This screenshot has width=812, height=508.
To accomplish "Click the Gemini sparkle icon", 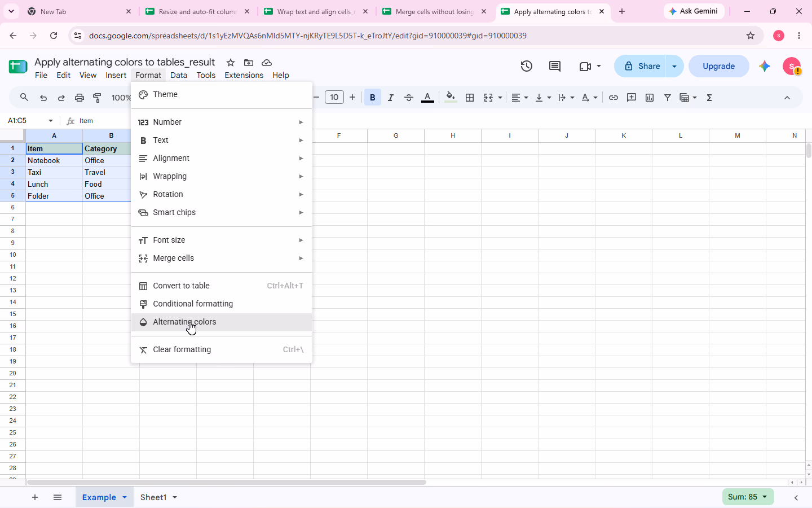I will click(765, 66).
